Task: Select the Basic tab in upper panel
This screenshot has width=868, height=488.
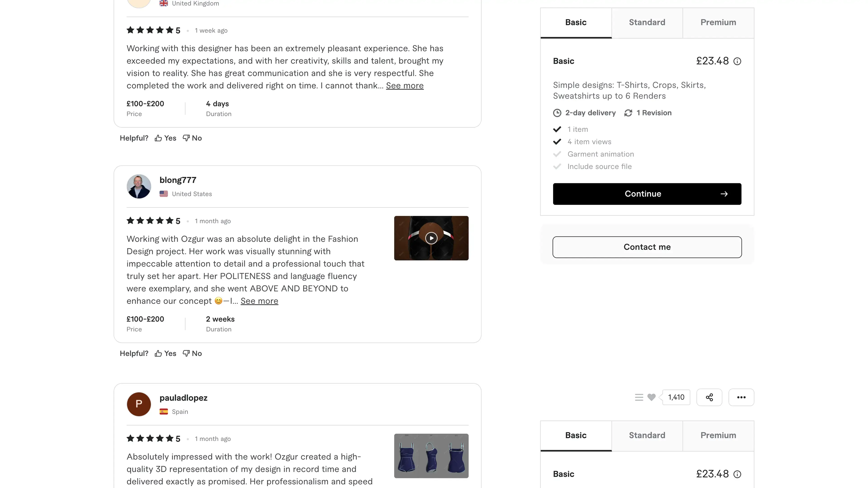Action: click(576, 23)
